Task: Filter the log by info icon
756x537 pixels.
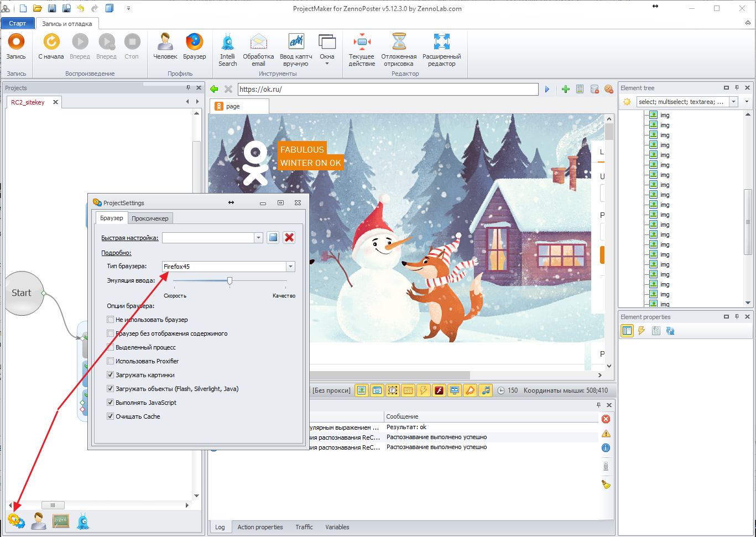Action: click(606, 448)
